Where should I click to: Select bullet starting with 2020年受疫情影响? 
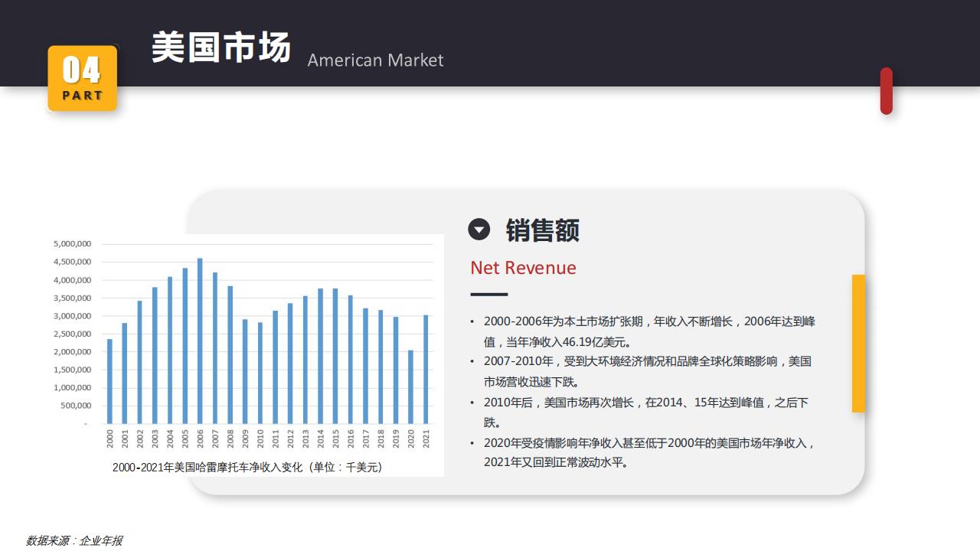tap(643, 452)
